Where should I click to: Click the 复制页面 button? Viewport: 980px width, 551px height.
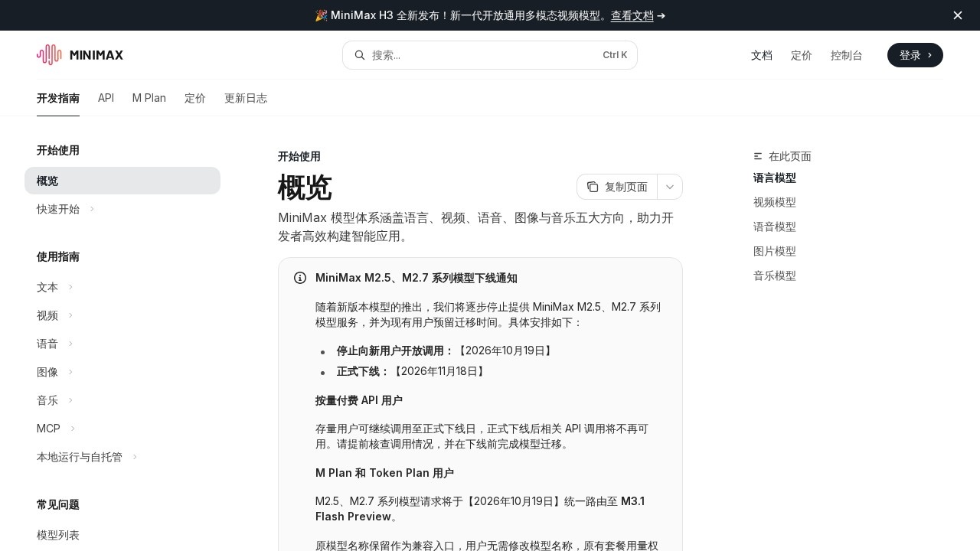(617, 187)
